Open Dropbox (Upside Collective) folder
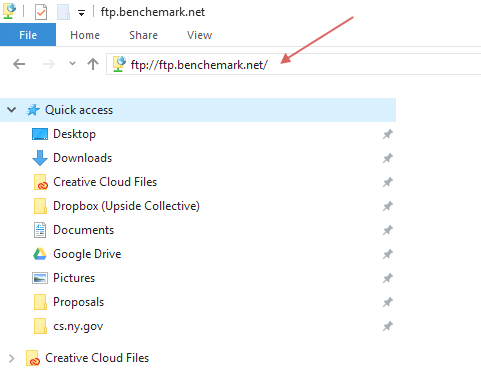The width and height of the screenshot is (481, 375). [x=126, y=206]
